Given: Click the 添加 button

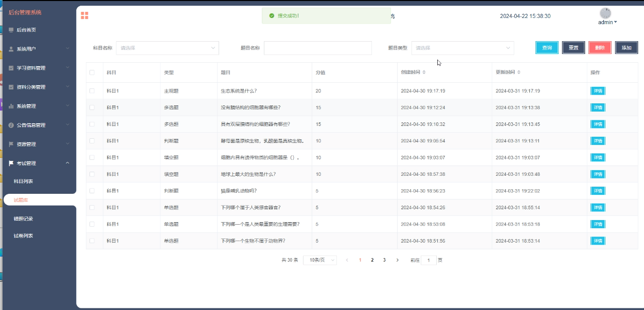Looking at the screenshot, I should pyautogui.click(x=627, y=48).
